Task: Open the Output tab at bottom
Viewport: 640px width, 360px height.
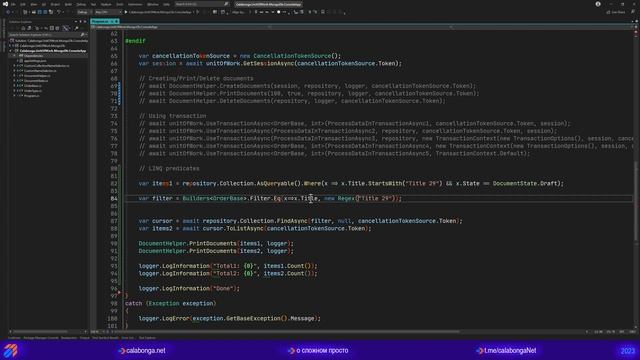Action: pyautogui.click(x=84, y=338)
